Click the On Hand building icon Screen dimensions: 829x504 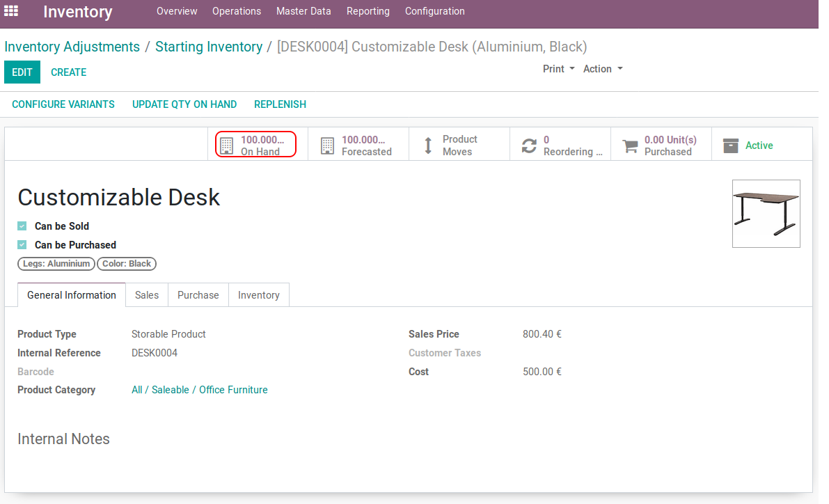point(226,145)
